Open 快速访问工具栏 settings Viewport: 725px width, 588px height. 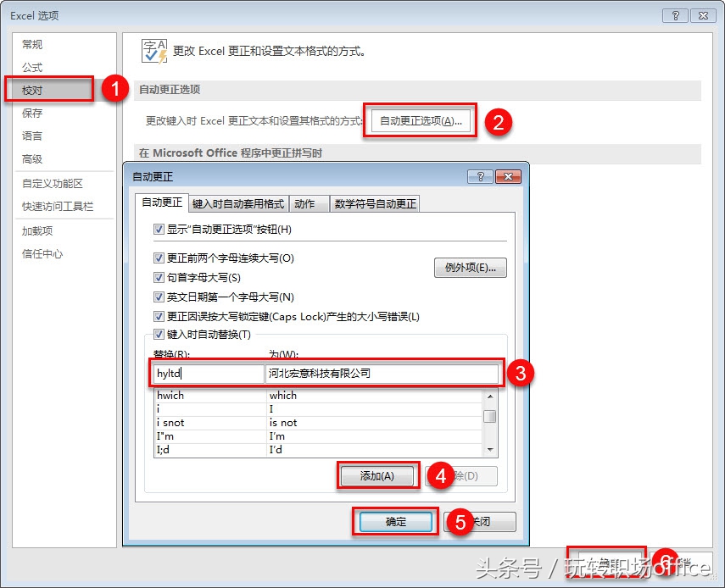point(58,206)
